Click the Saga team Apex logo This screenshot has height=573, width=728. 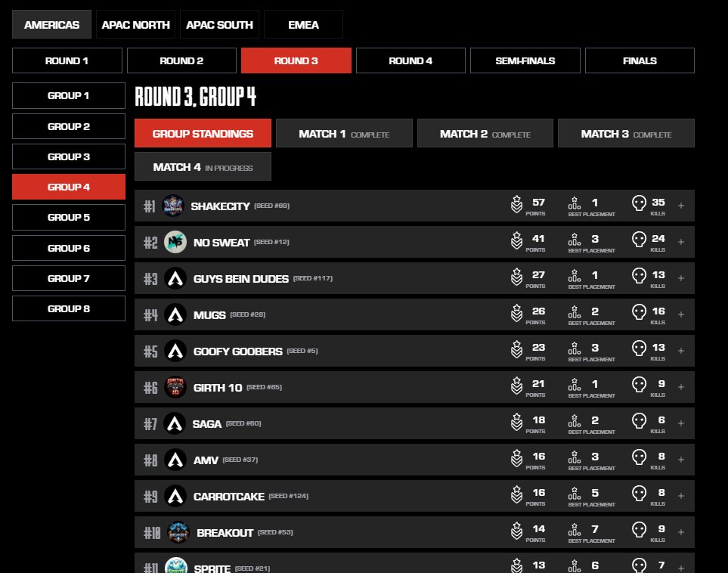[175, 423]
